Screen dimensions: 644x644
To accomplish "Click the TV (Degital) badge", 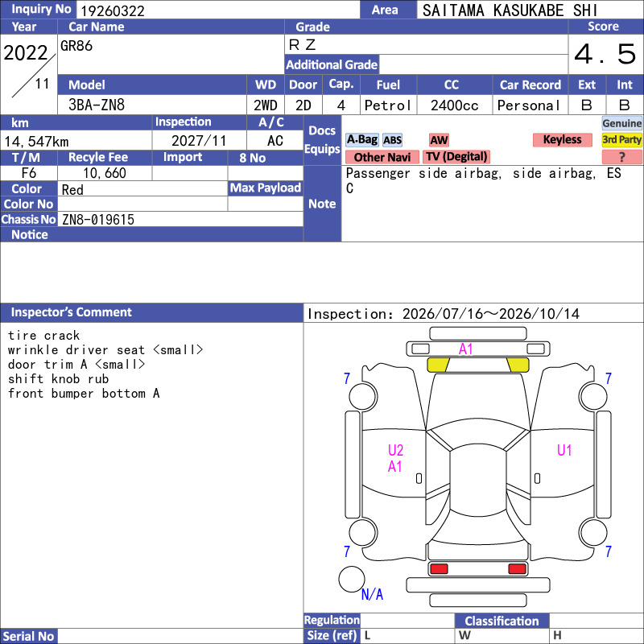I will click(x=456, y=157).
